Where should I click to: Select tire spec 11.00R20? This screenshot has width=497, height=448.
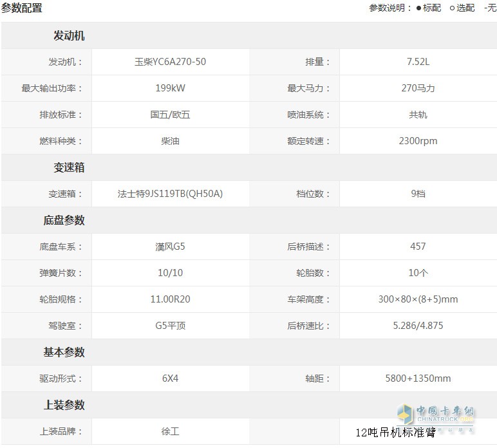pyautogui.click(x=170, y=299)
